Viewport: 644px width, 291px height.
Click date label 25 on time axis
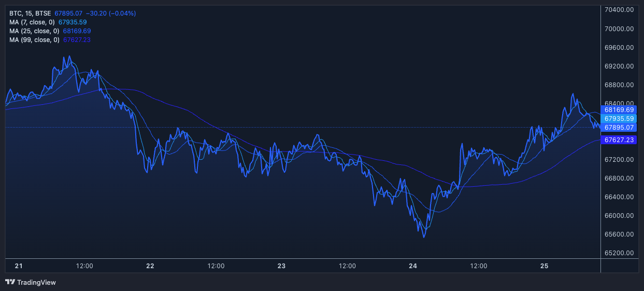pos(544,266)
